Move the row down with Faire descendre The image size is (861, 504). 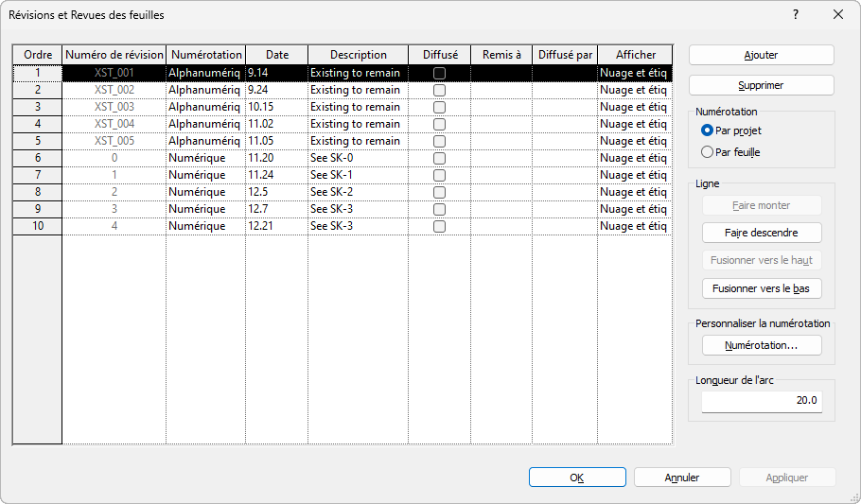tap(762, 233)
